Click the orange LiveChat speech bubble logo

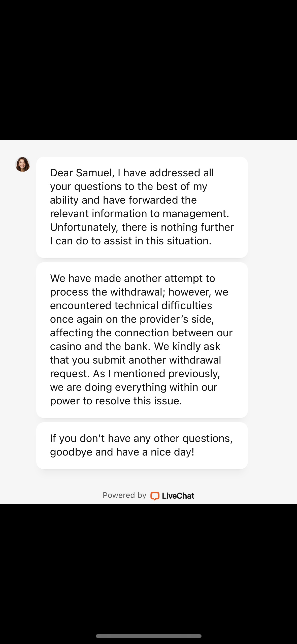pos(155,496)
